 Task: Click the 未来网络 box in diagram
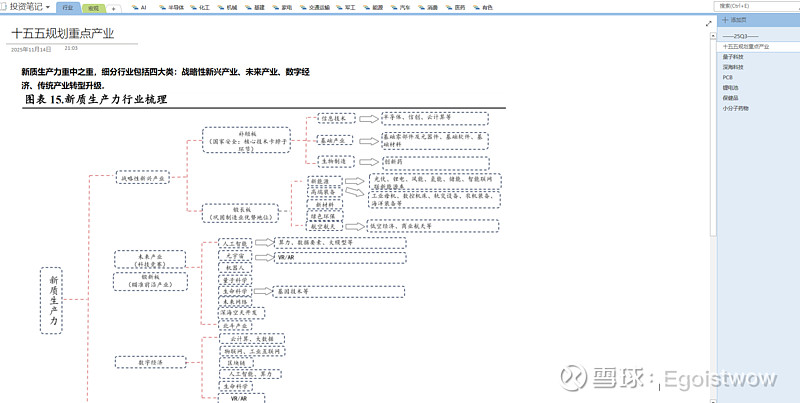pyautogui.click(x=235, y=302)
